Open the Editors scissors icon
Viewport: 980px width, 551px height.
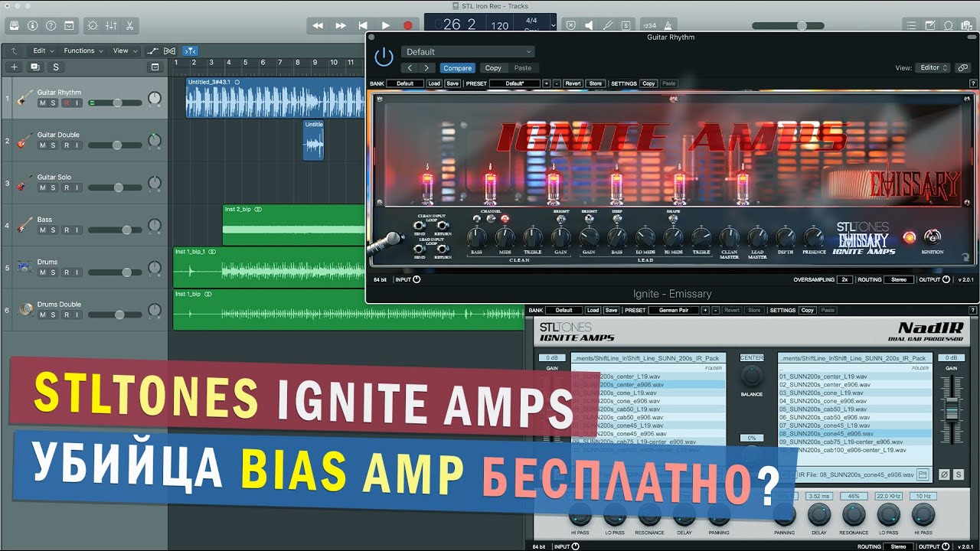(129, 25)
